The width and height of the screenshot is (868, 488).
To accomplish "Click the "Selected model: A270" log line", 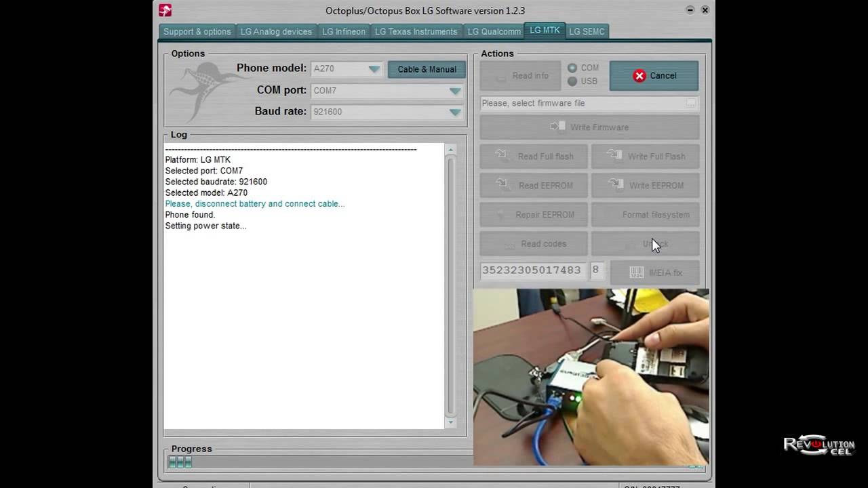I will [x=206, y=192].
